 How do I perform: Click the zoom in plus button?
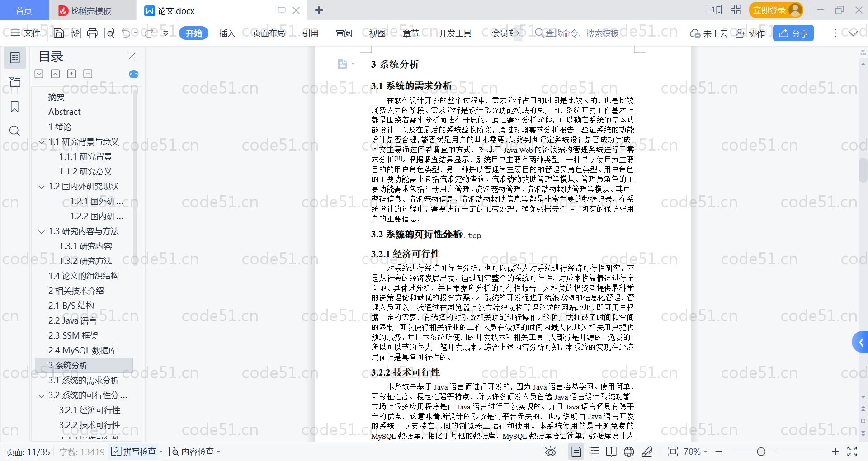835,452
